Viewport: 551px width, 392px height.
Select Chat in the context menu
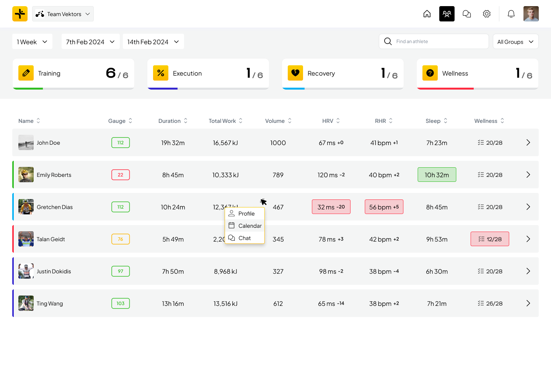(x=245, y=238)
